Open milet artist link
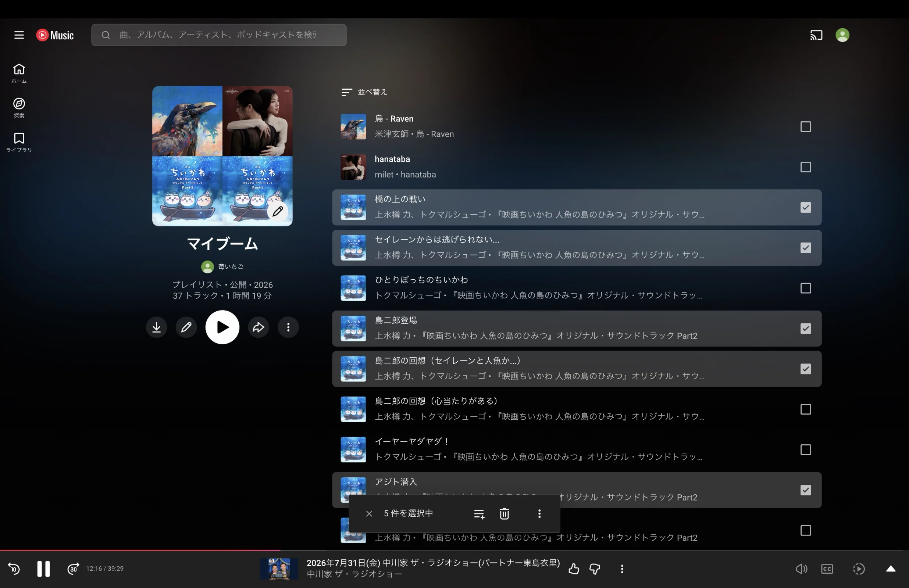Image resolution: width=909 pixels, height=588 pixels. 384,175
